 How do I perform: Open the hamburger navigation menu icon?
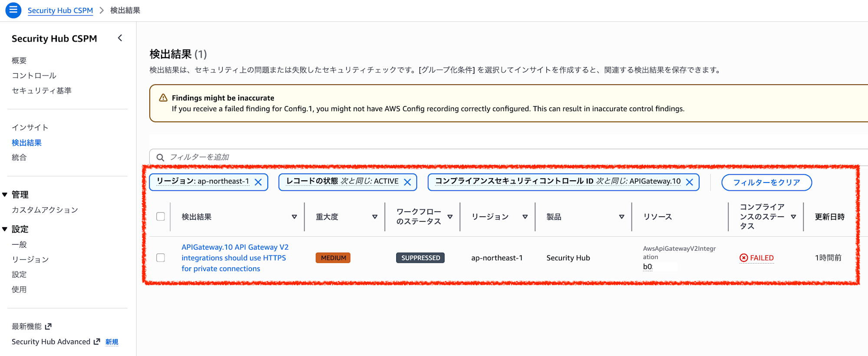[13, 10]
